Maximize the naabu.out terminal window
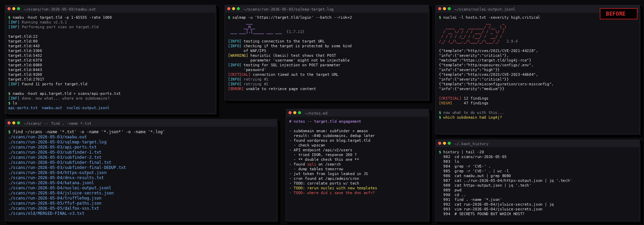This screenshot has width=644, height=225. (x=19, y=9)
